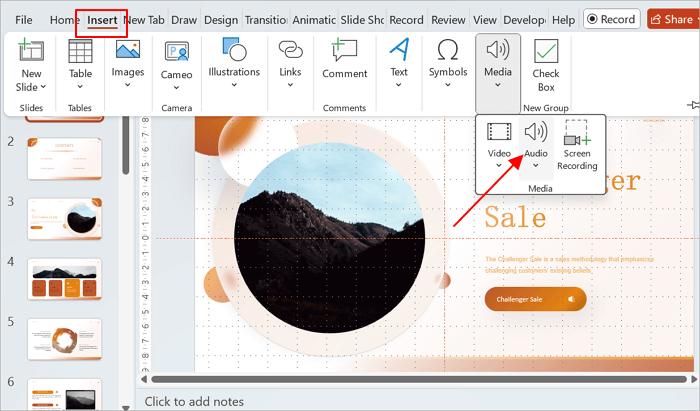The image size is (700, 411).
Task: Toggle the Check Box control
Action: [546, 52]
